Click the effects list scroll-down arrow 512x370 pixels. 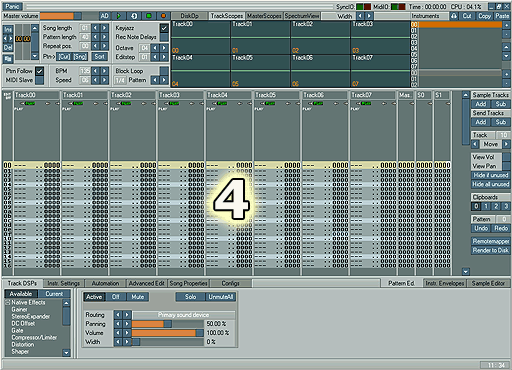point(66,353)
